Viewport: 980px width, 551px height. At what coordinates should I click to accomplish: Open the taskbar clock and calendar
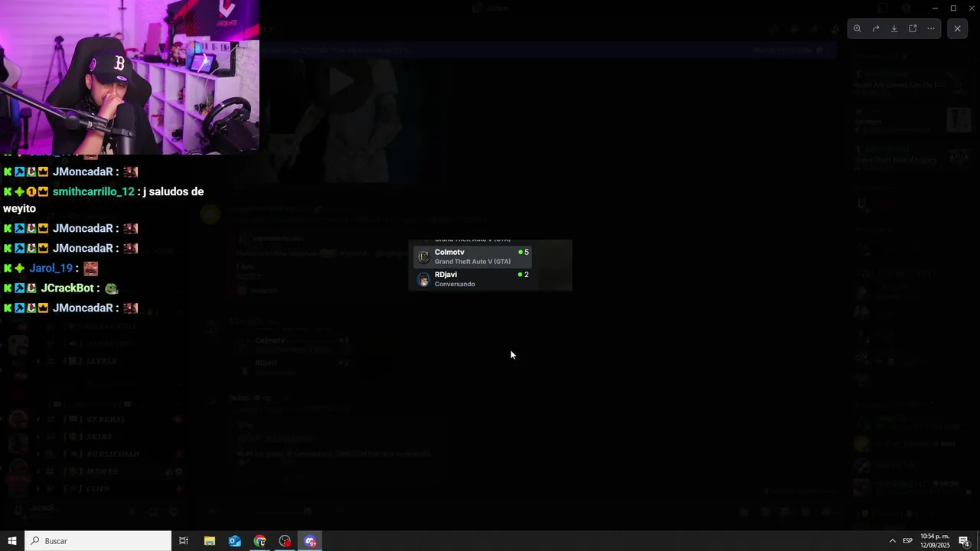pos(935,541)
